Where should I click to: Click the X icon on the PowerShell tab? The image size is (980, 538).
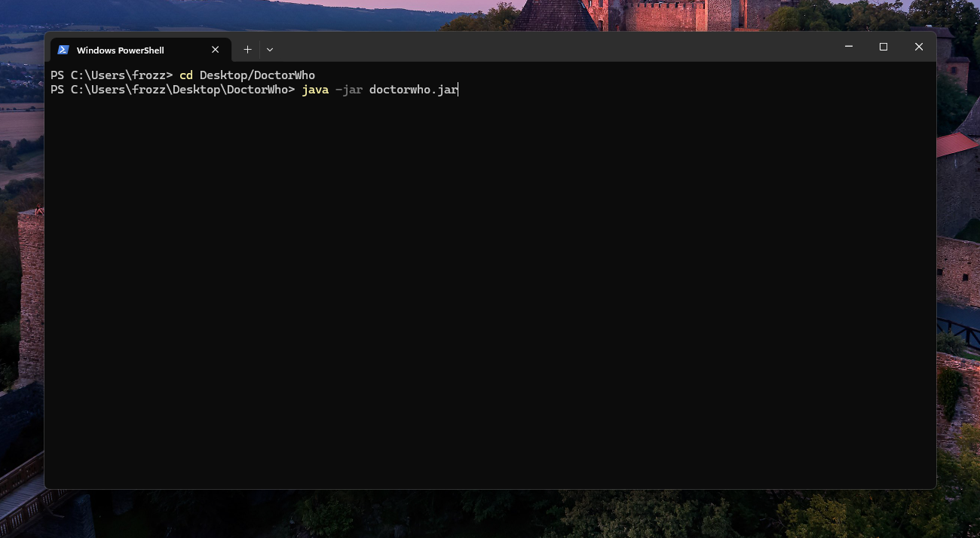(215, 49)
